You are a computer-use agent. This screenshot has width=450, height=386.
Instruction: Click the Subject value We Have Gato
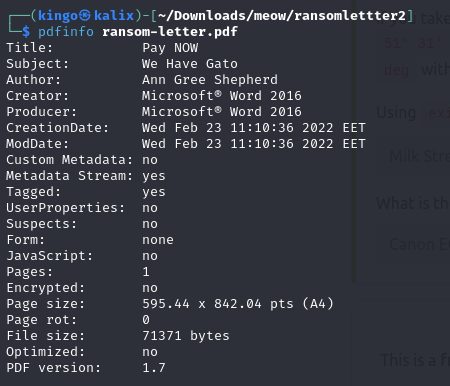(x=190, y=64)
